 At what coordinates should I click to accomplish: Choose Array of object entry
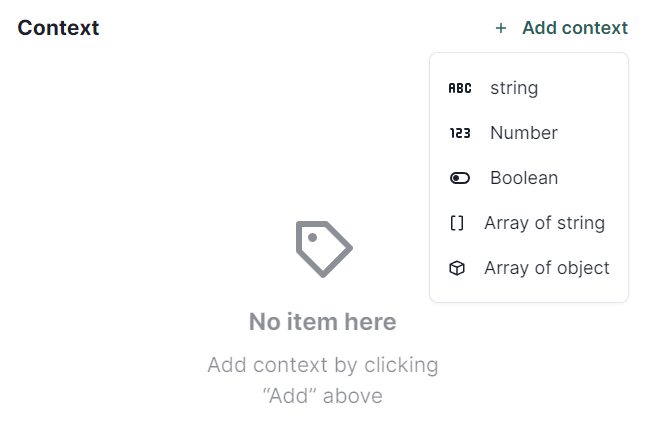coord(546,268)
